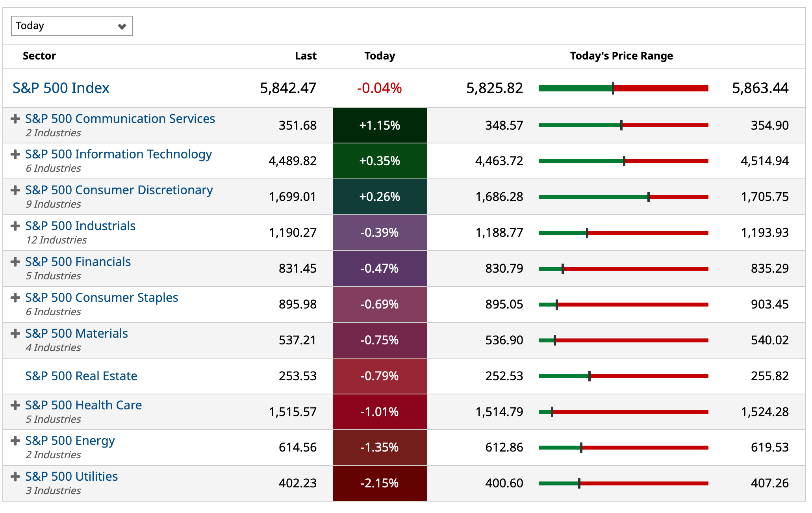The image size is (812, 513).
Task: Expand Financials using its plus icon
Action: [x=15, y=262]
